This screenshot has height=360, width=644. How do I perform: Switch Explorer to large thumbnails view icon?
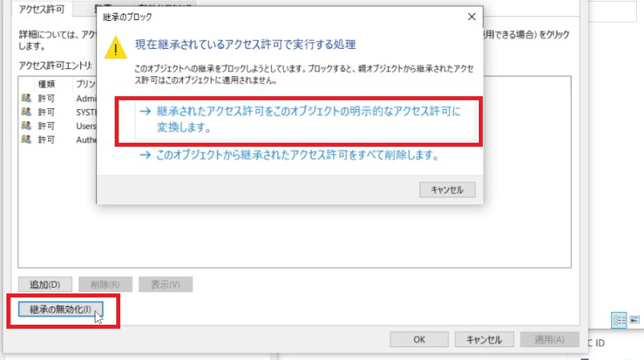634,319
